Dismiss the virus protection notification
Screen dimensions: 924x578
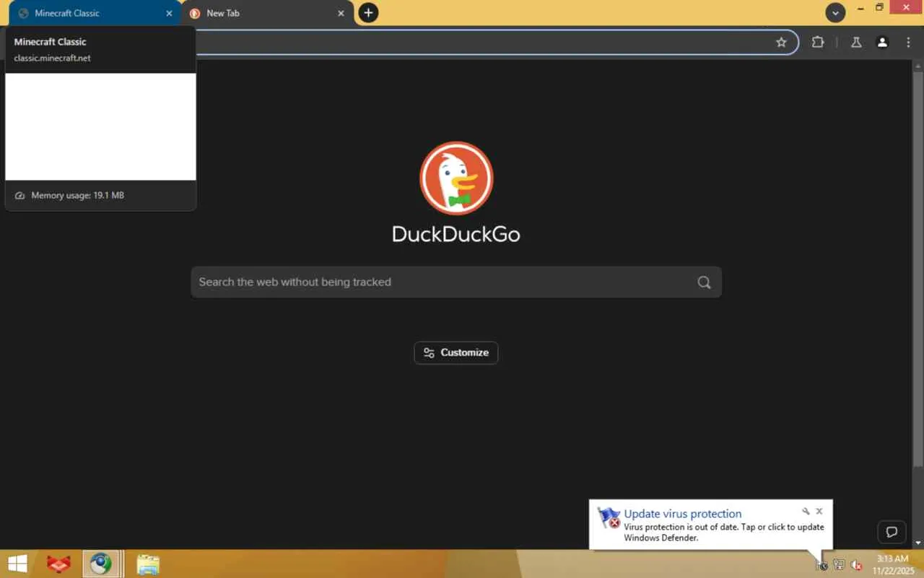819,512
